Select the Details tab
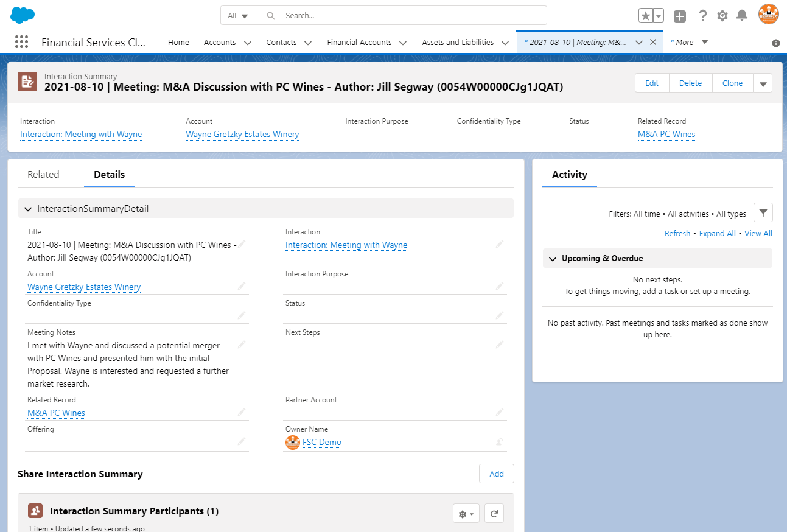Viewport: 787px width, 532px height. 109,174
